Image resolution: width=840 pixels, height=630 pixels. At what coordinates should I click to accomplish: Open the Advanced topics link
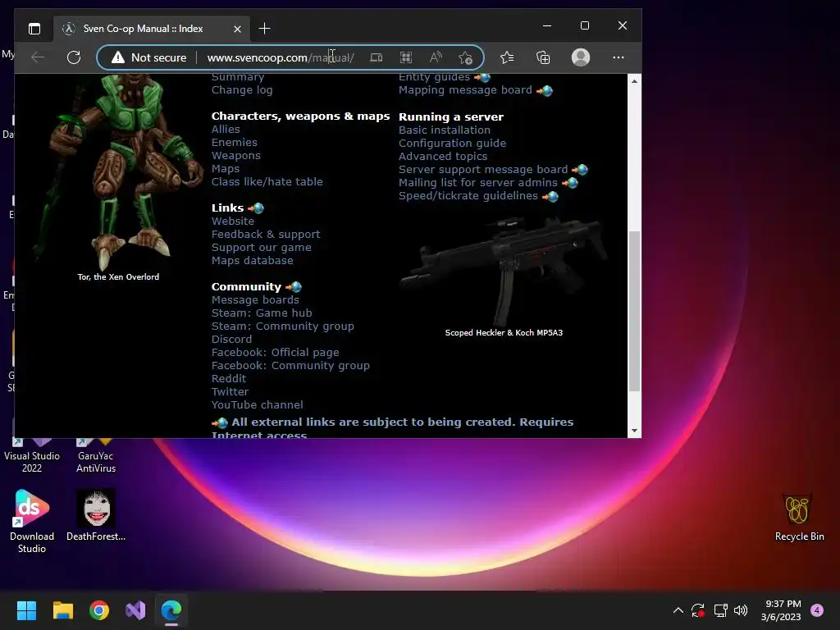[443, 157]
